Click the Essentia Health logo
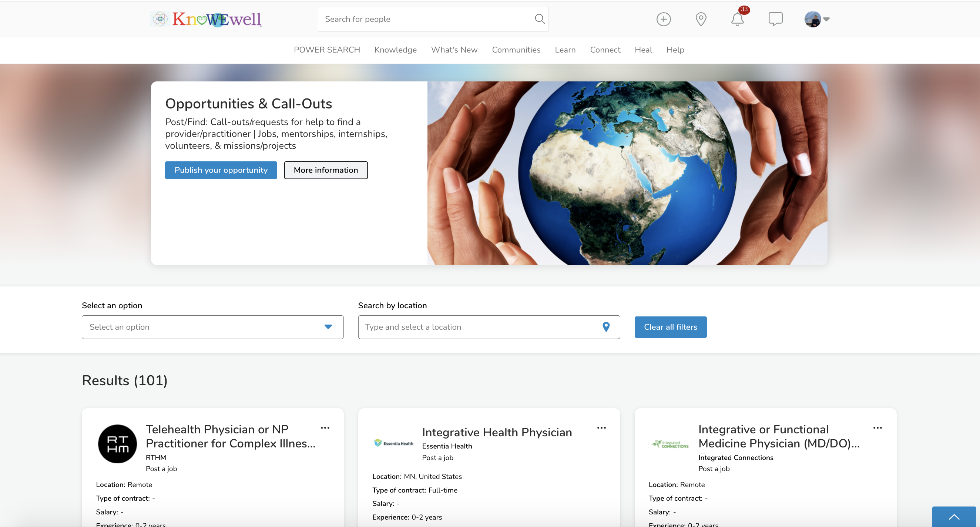 [394, 443]
